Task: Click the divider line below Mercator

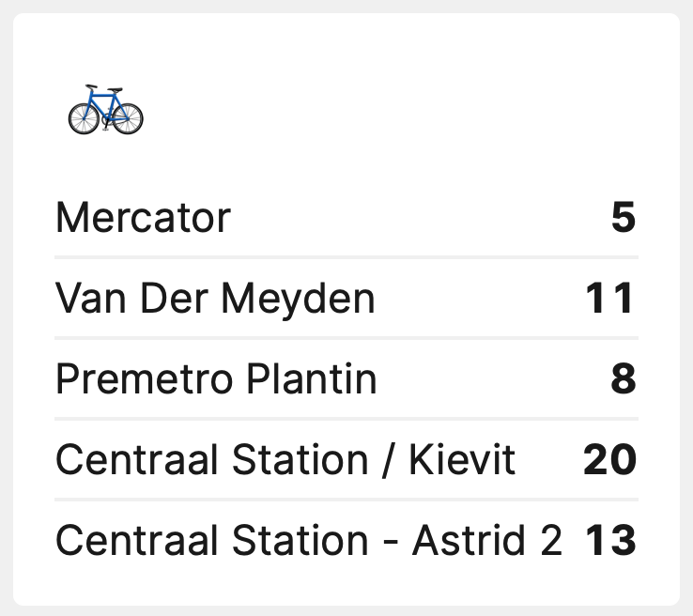Action: pos(346,256)
